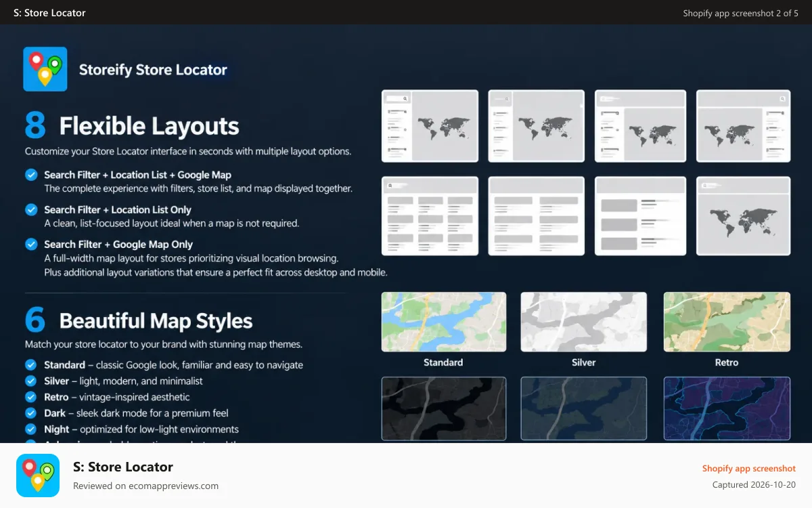Click the Storeify Store Locator brand title
The image size is (812, 508).
153,70
